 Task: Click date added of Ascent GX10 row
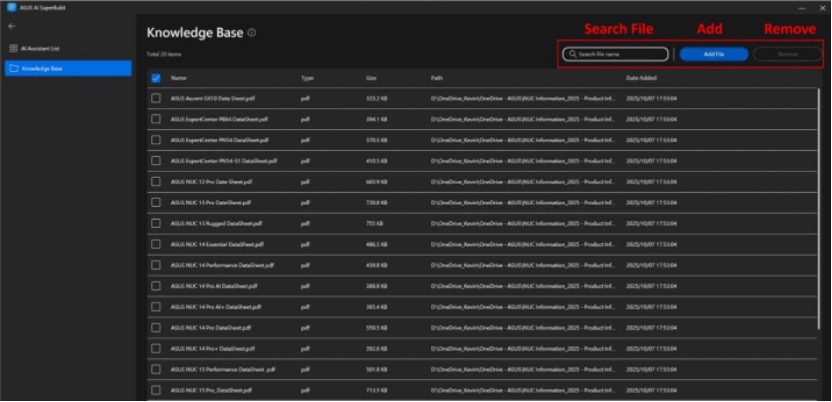651,99
